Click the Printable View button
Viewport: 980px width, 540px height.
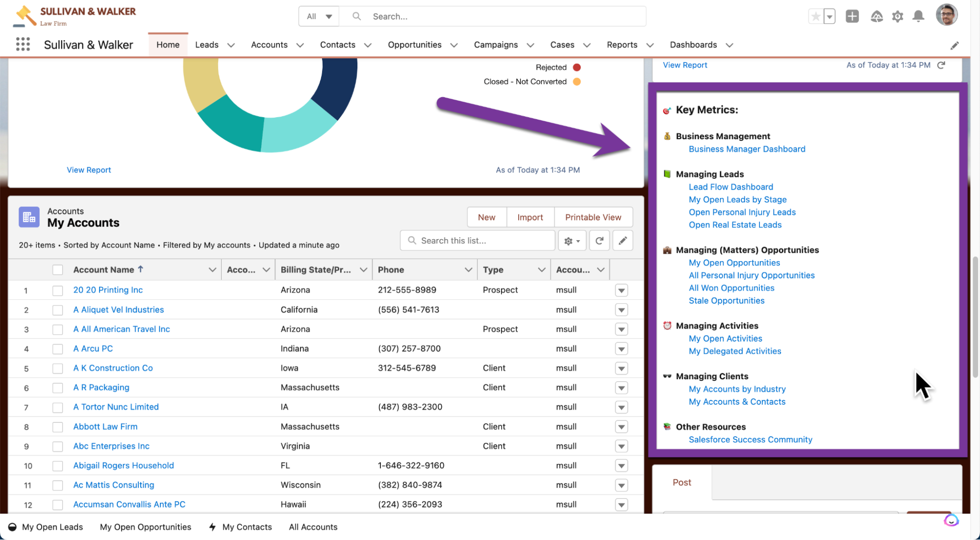tap(593, 217)
